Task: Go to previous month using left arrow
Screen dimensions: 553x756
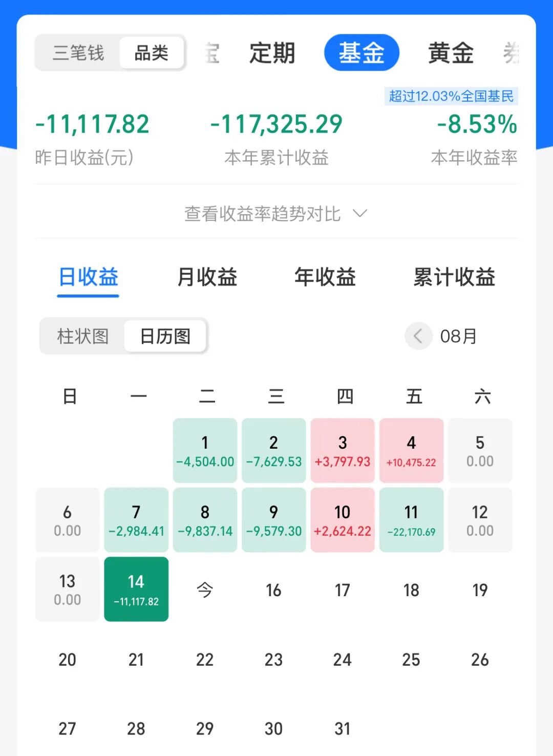Action: [418, 337]
